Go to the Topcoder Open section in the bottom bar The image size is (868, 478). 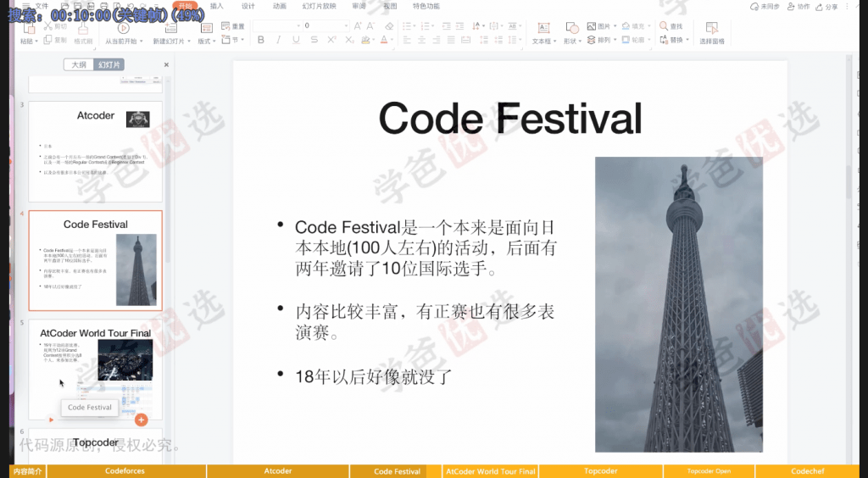pos(709,471)
